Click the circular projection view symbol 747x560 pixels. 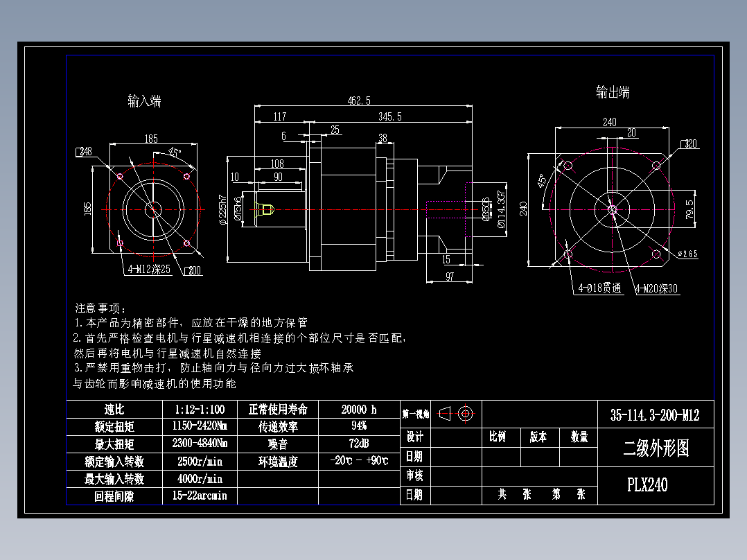tap(465, 413)
